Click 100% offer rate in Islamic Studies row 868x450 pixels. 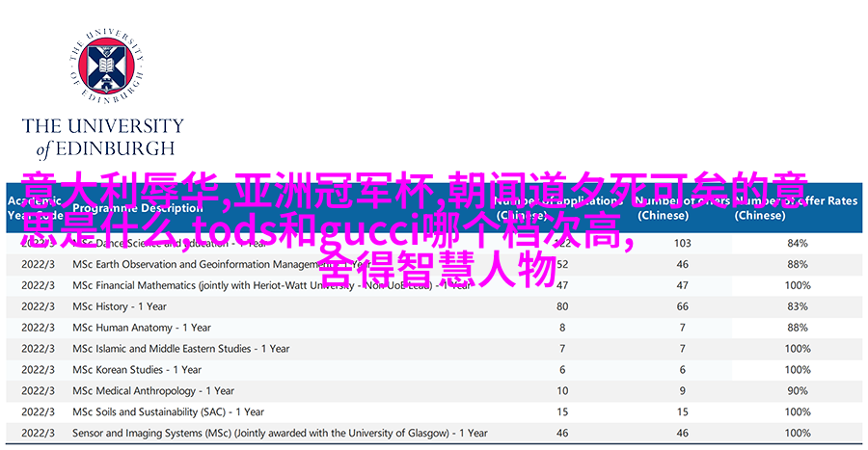point(798,349)
